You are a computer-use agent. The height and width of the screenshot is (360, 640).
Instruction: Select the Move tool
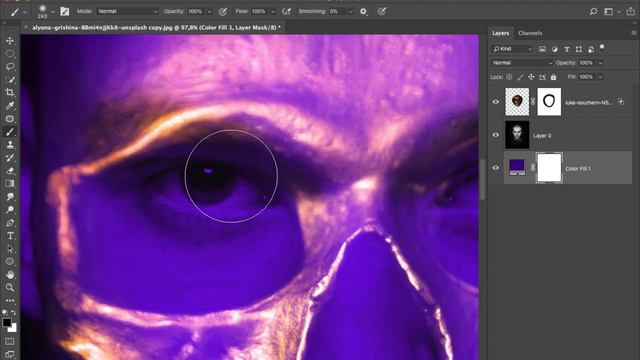click(x=10, y=41)
